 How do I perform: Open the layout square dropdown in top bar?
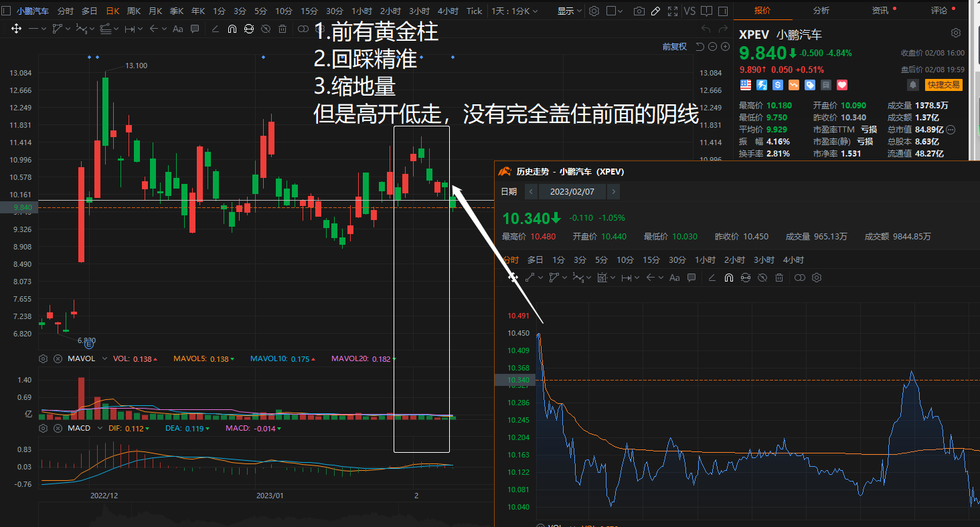[x=615, y=11]
